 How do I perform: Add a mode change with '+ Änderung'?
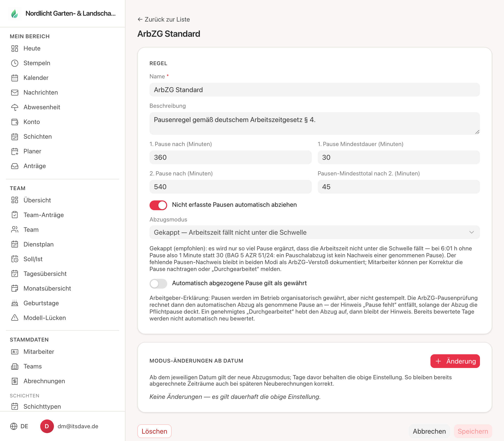[x=455, y=361]
